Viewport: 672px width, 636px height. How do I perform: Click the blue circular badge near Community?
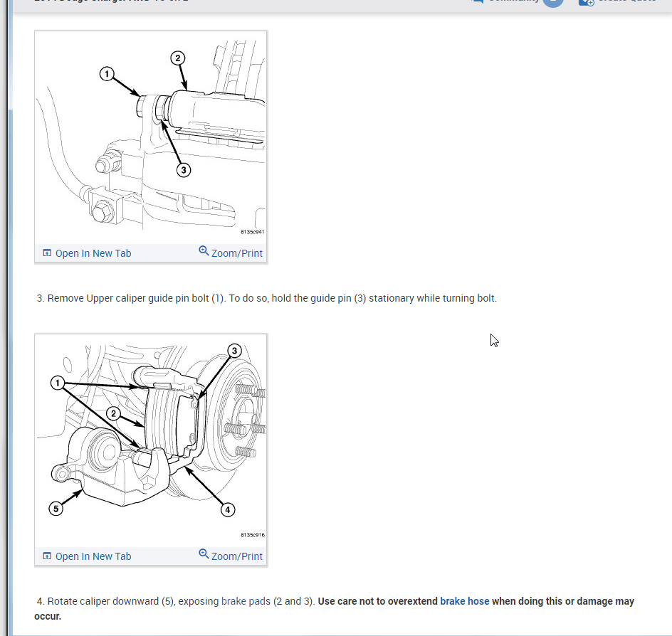(x=553, y=2)
